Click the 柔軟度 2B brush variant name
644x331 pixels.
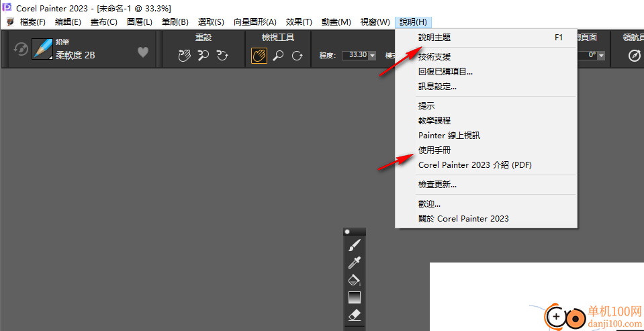[x=75, y=56]
